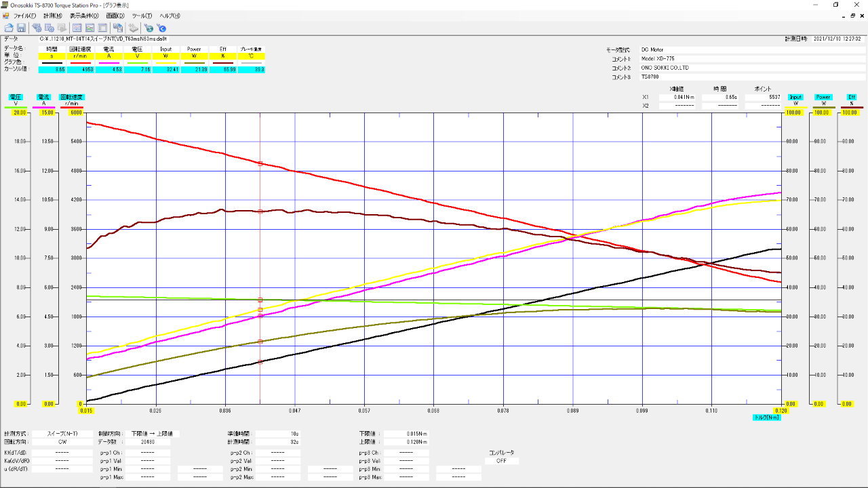Click the 0.120 x-axis maximum value

781,411
